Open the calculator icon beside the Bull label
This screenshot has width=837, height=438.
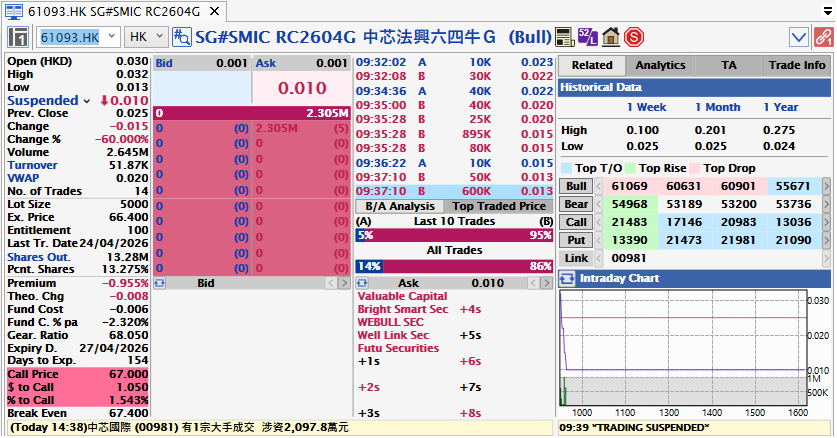pos(566,38)
